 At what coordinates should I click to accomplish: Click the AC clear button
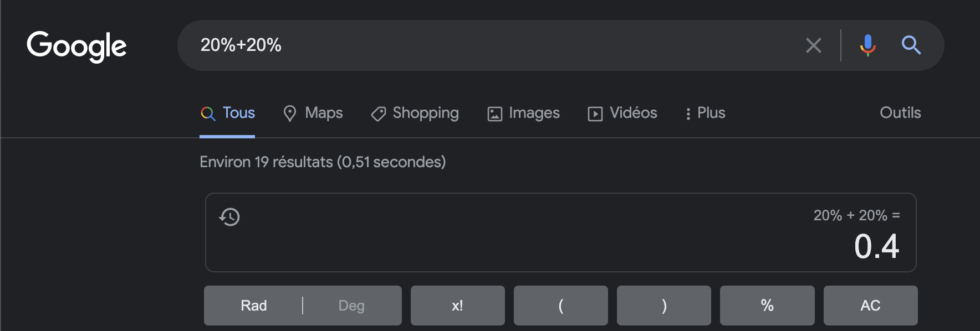click(x=870, y=306)
